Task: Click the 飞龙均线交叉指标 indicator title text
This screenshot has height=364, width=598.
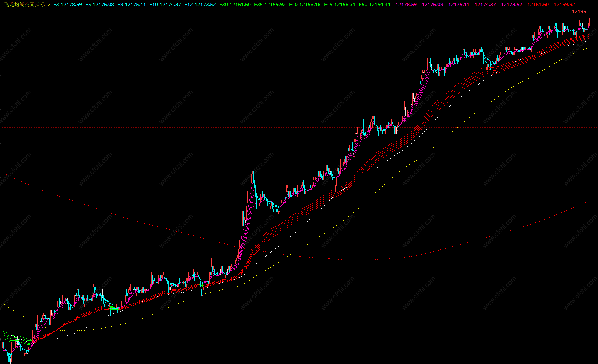Action: [24, 5]
